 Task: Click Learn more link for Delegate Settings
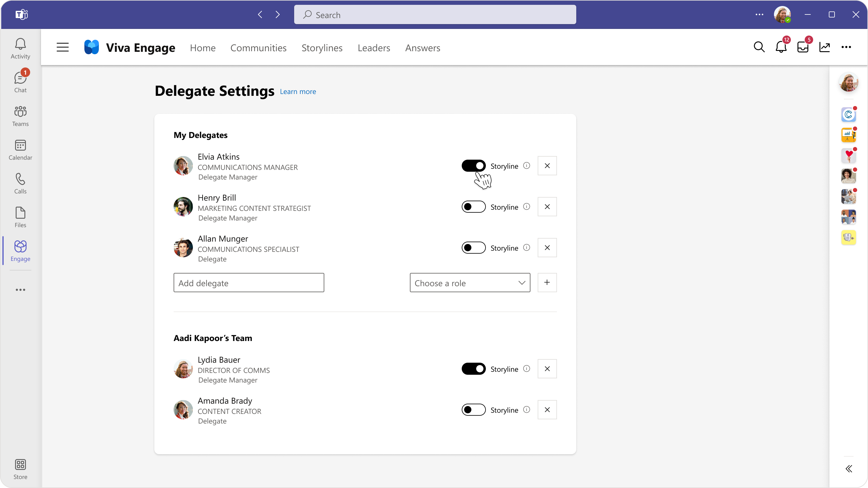298,92
